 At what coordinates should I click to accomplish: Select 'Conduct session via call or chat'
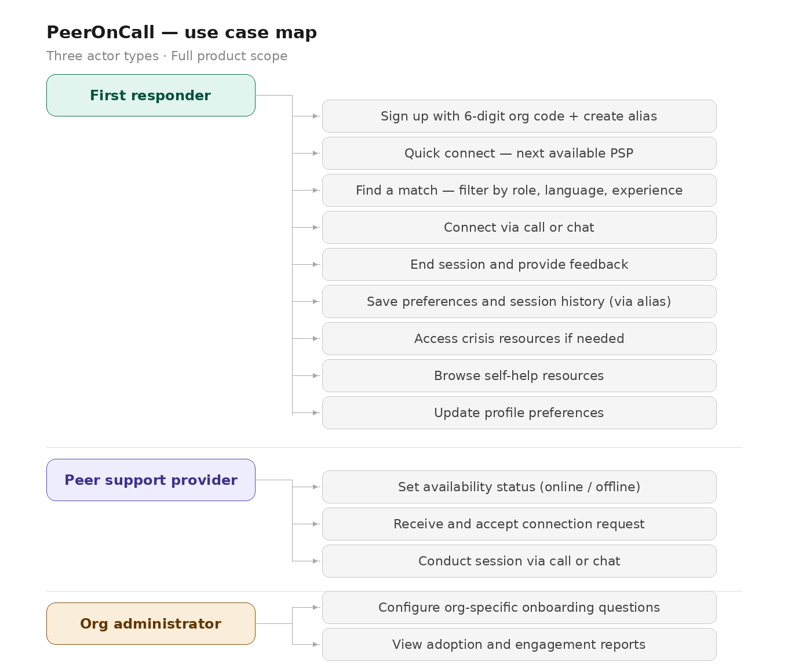click(x=519, y=561)
